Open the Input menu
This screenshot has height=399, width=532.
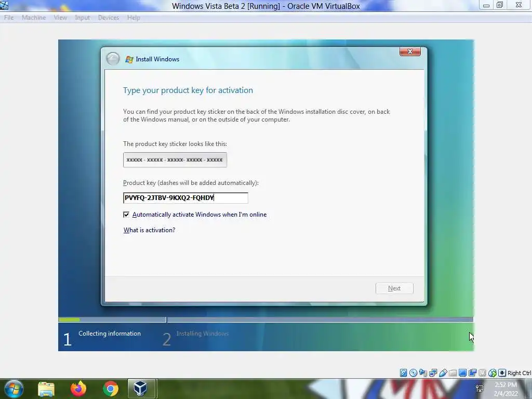click(x=83, y=18)
